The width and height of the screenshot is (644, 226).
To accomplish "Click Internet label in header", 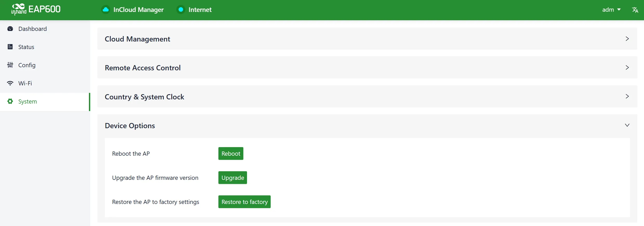I will [200, 10].
